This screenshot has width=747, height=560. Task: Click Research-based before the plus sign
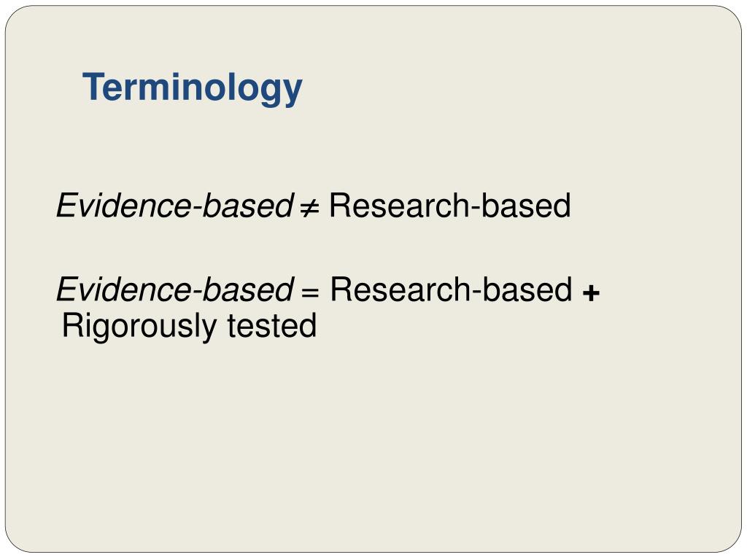(x=451, y=289)
